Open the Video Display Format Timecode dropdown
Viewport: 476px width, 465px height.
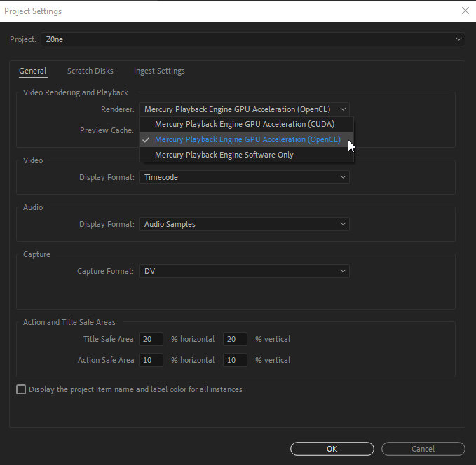point(244,177)
